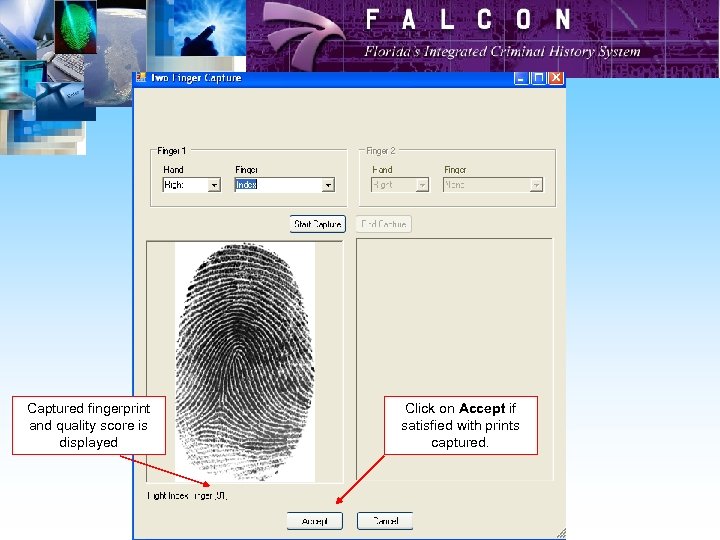720x540 pixels.
Task: Open Finger 1 Finger dropdown arrow
Action: coord(328,185)
